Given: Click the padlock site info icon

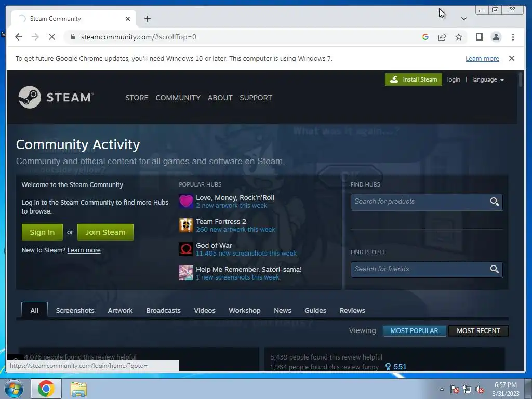Looking at the screenshot, I should pyautogui.click(x=72, y=37).
